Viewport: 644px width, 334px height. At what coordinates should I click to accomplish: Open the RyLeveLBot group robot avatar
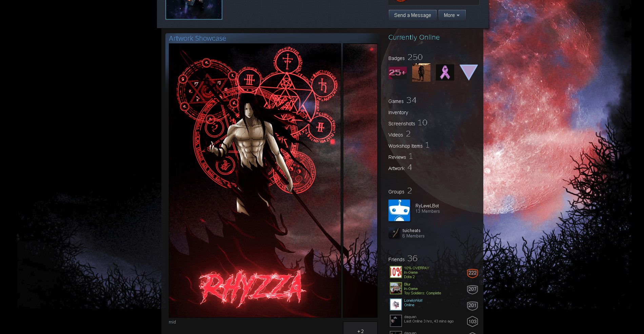coord(399,210)
